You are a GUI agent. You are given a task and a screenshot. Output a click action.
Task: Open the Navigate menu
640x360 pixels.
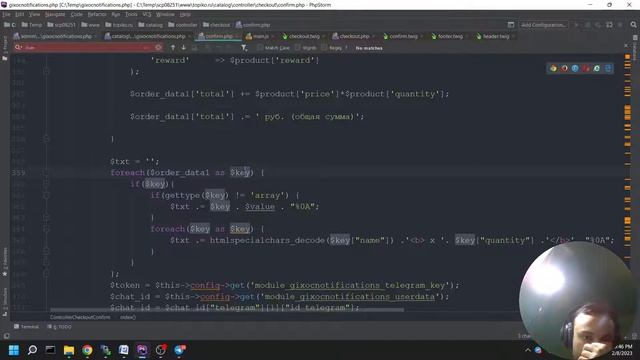point(55,14)
